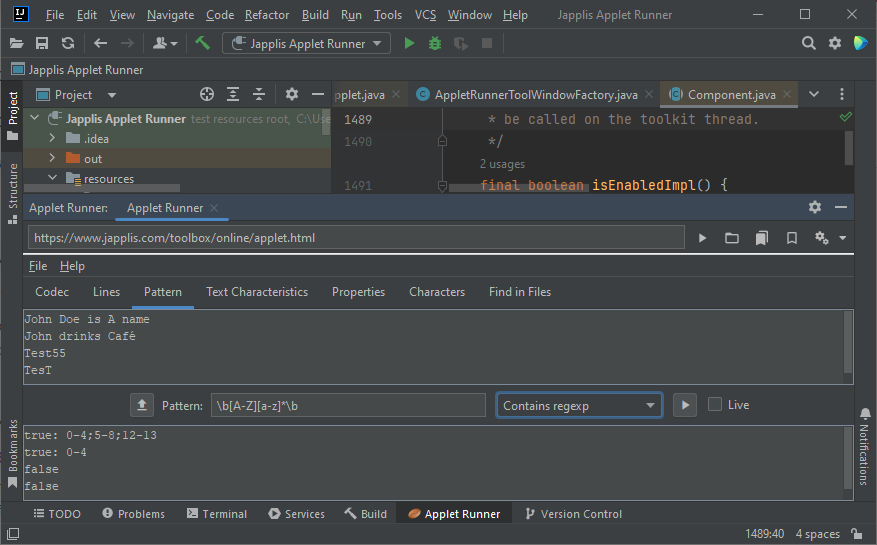Enable the Live checkbox
The height and width of the screenshot is (545, 877).
click(715, 405)
